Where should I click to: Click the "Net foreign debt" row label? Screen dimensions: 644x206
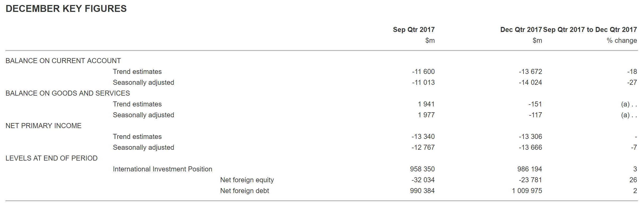point(244,191)
